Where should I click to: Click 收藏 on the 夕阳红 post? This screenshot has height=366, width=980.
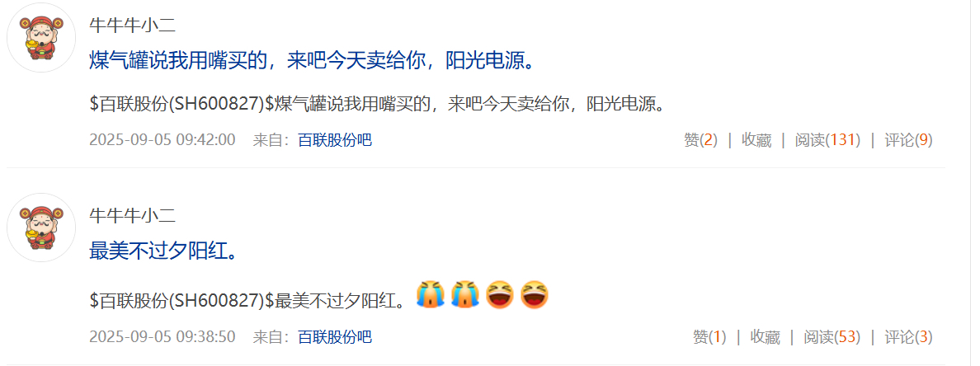point(765,337)
